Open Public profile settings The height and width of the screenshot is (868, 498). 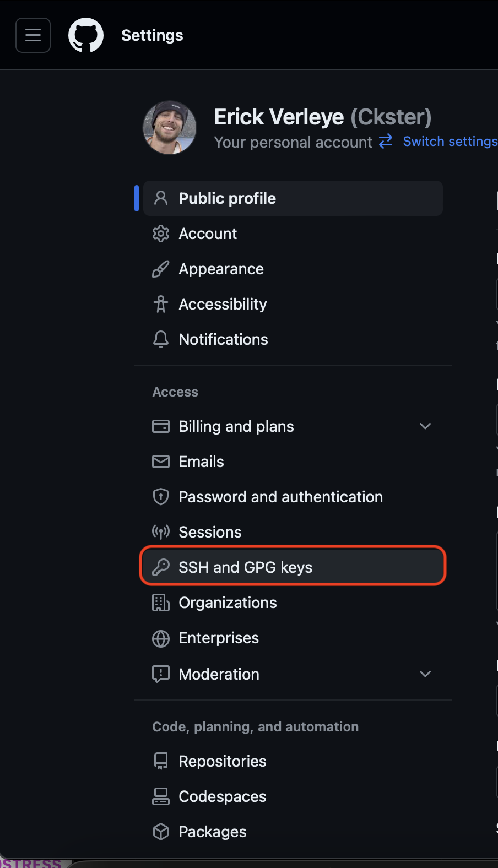coord(227,198)
